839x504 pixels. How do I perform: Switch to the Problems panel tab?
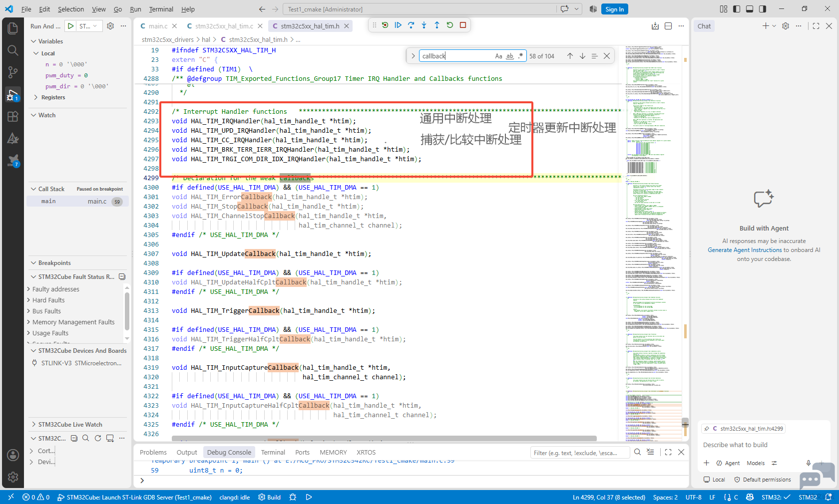coord(153,453)
